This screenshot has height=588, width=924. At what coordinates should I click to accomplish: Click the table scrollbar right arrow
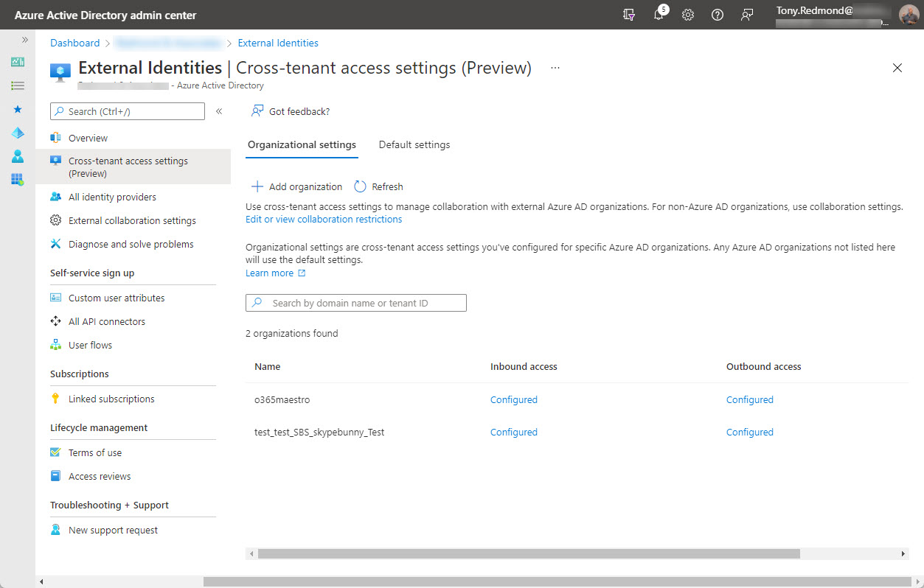904,553
